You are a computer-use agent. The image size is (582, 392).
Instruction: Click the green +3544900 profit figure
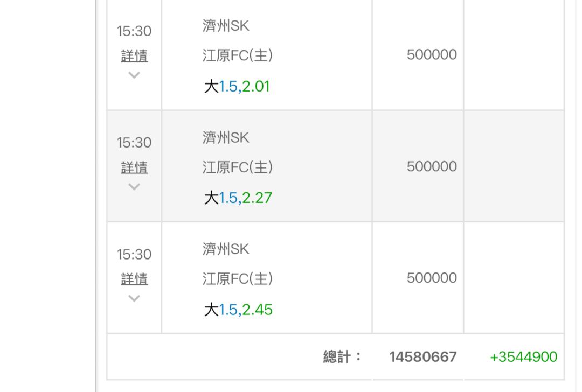(523, 357)
